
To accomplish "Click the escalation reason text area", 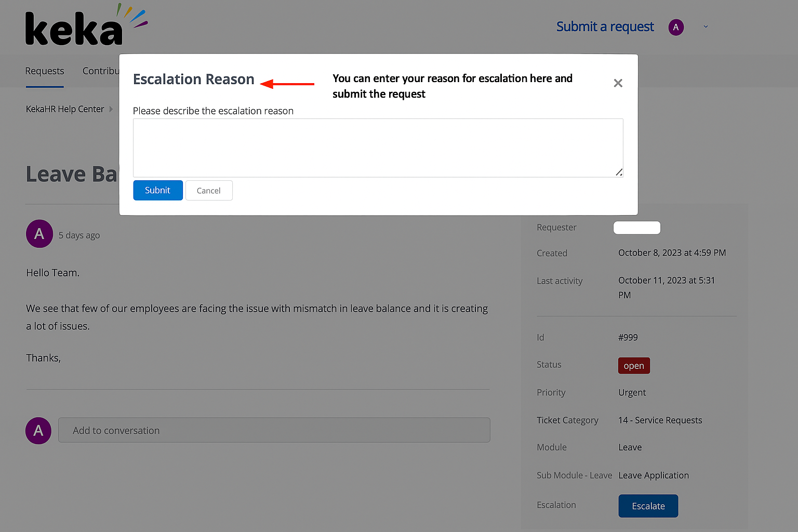I will 378,148.
